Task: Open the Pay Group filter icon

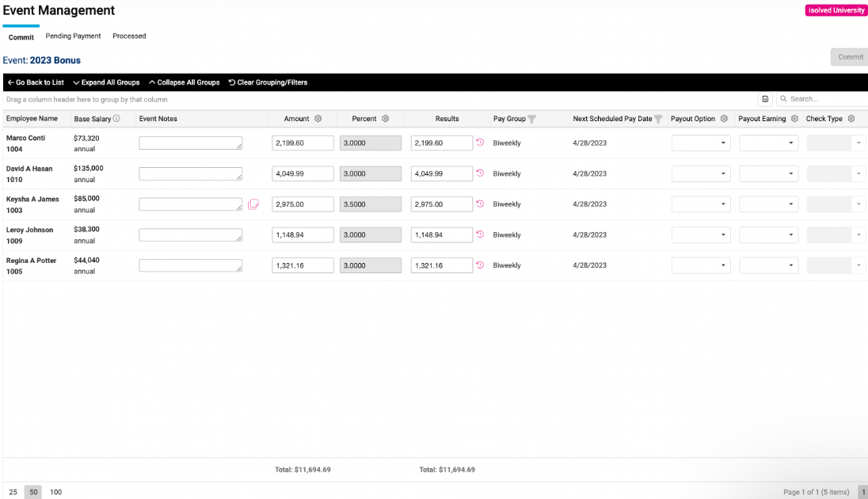Action: point(532,119)
